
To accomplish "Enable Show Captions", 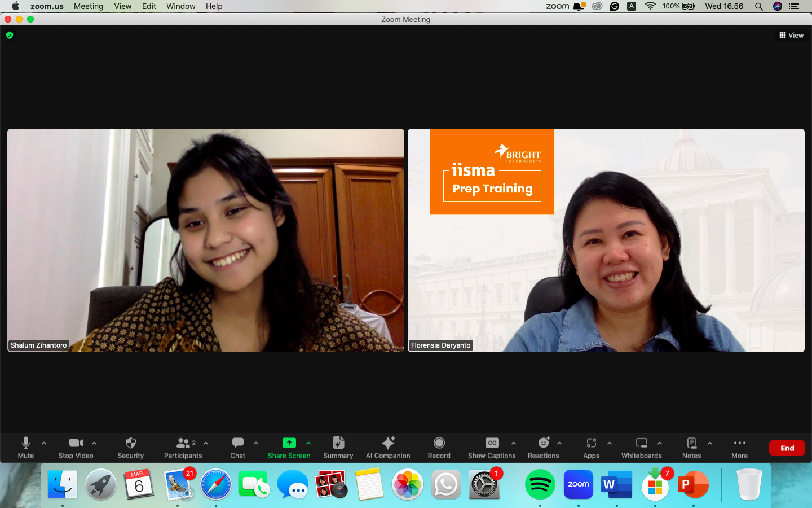I will coord(491,448).
